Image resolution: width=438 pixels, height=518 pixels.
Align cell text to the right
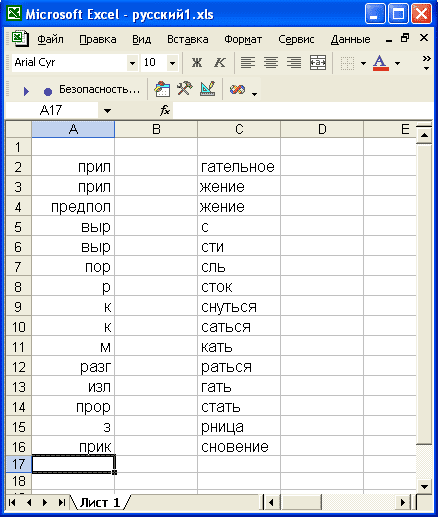tap(294, 62)
